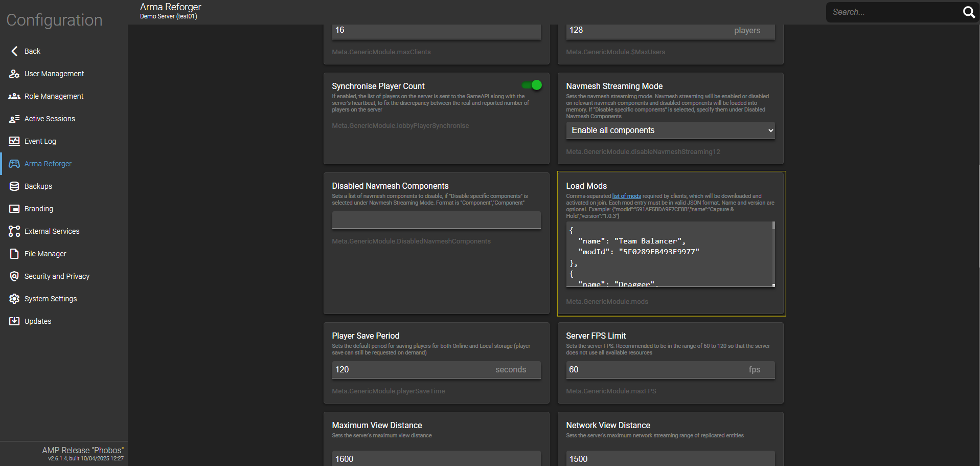Click the 'Player Save Period' title

click(366, 336)
